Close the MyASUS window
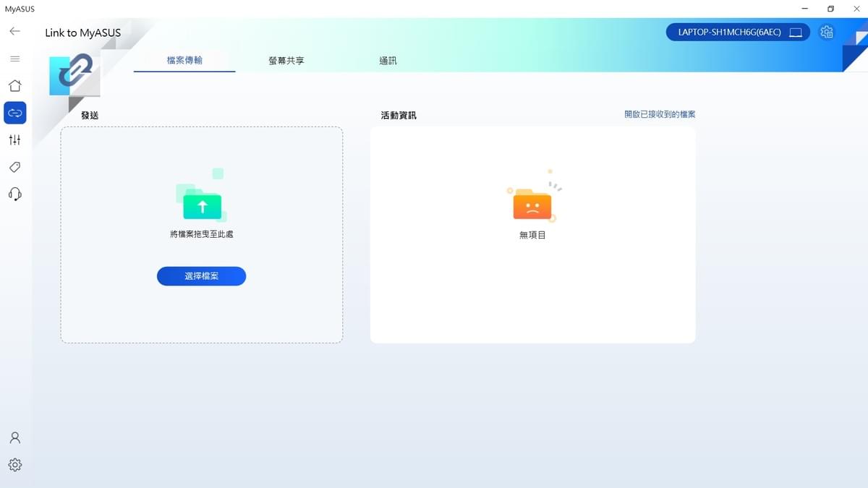The height and width of the screenshot is (488, 868). pyautogui.click(x=856, y=9)
